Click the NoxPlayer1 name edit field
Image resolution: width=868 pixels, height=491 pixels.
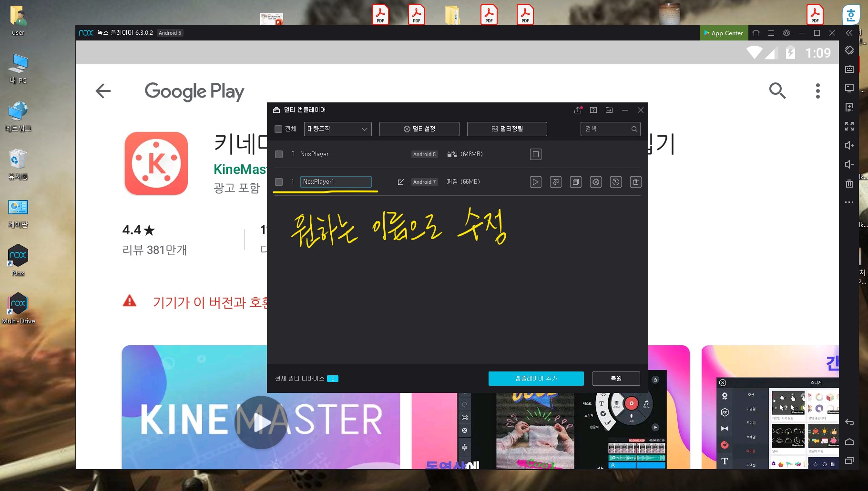click(336, 182)
